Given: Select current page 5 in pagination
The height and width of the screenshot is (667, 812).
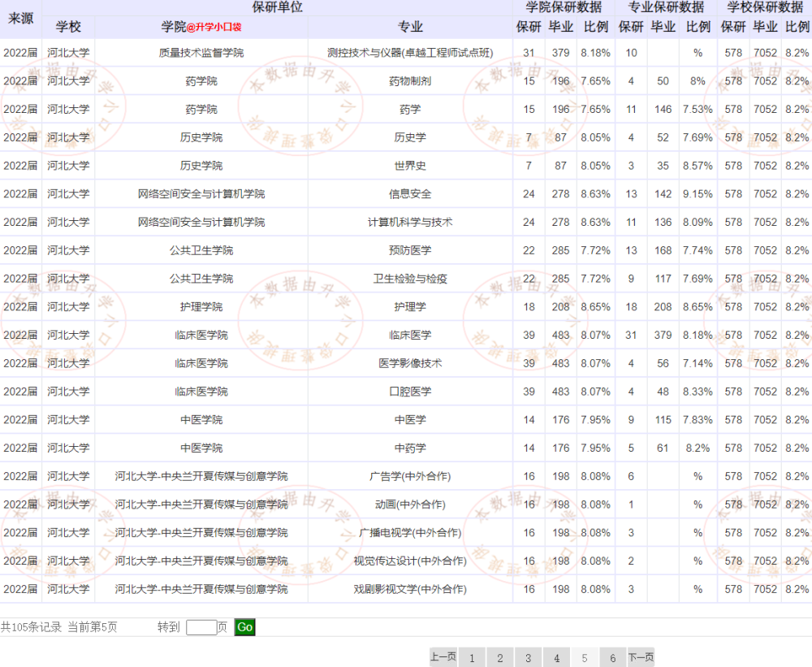Looking at the screenshot, I should click(x=585, y=658).
